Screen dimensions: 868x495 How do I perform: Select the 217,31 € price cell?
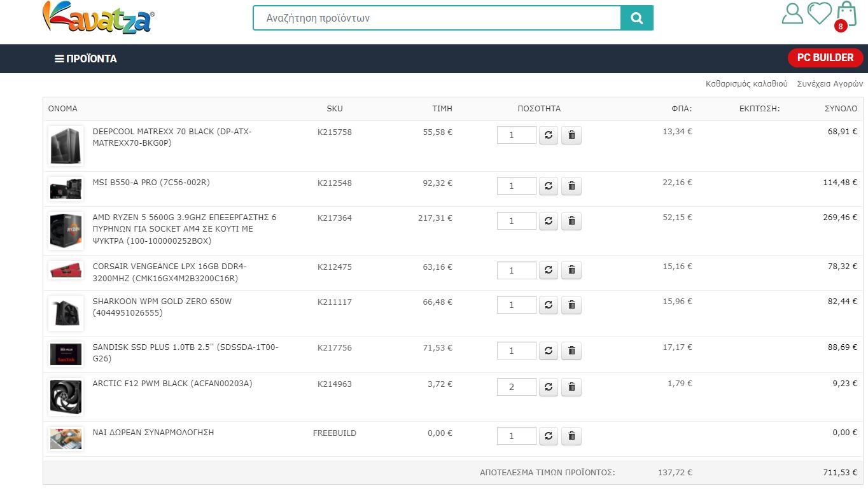435,218
